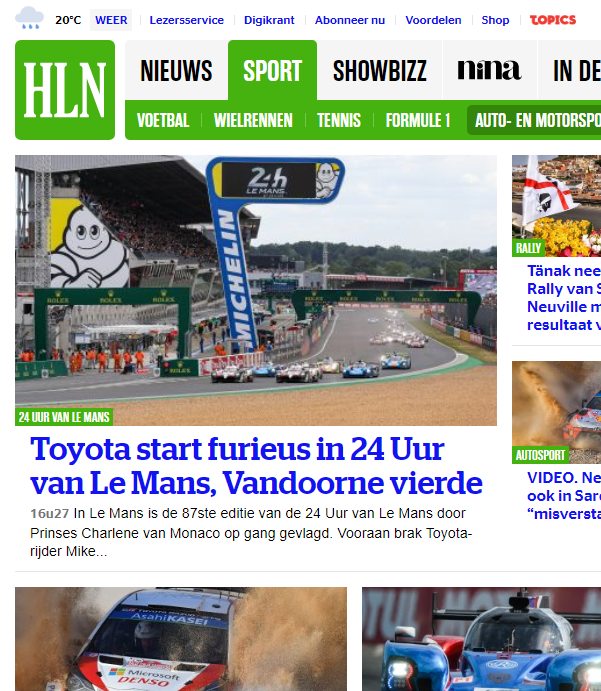Switch to the NIEUWS tab
This screenshot has height=691, width=601.
tap(176, 70)
